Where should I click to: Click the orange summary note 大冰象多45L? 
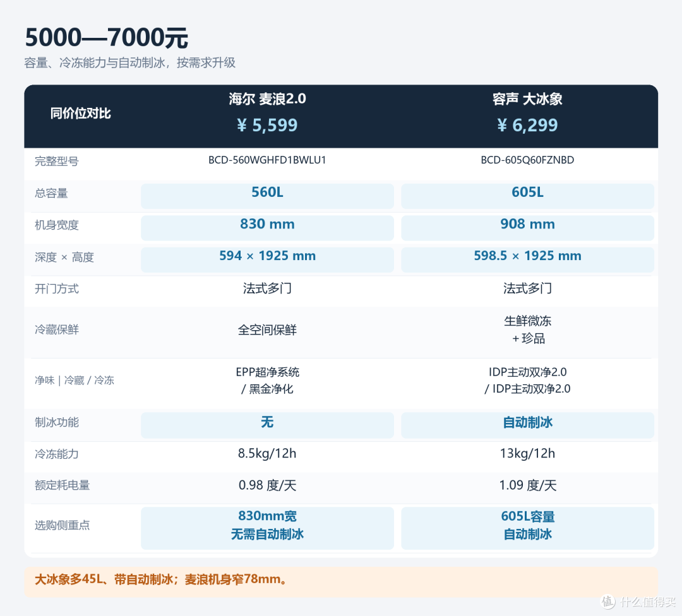341,581
